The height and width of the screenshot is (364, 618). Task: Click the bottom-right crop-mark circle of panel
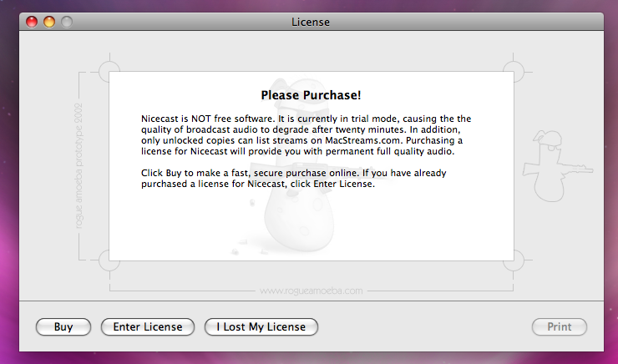[513, 260]
